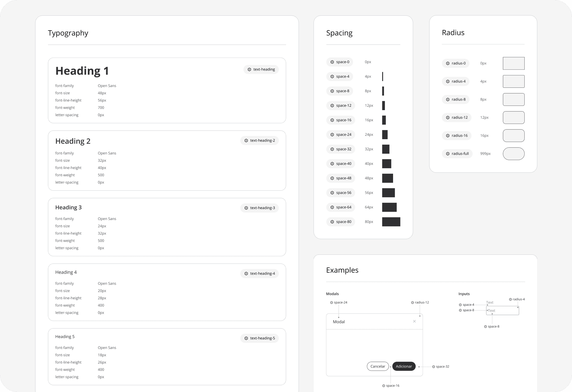This screenshot has height=392, width=572.
Task: Click the Cancelar button in the Modal
Action: (378, 366)
